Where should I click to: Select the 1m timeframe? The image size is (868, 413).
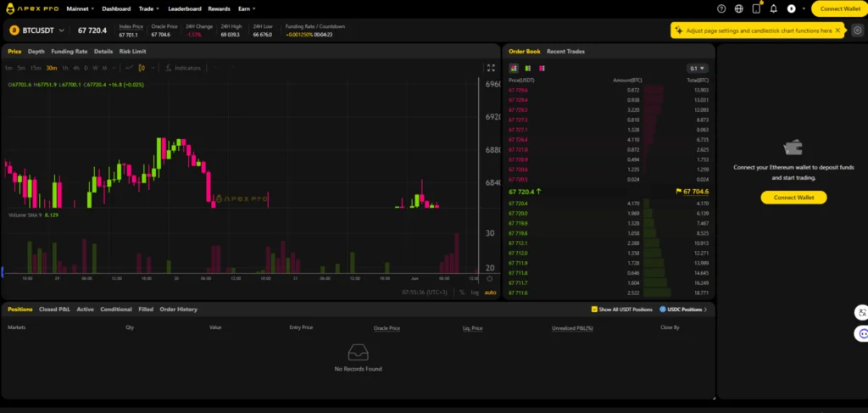(x=8, y=68)
